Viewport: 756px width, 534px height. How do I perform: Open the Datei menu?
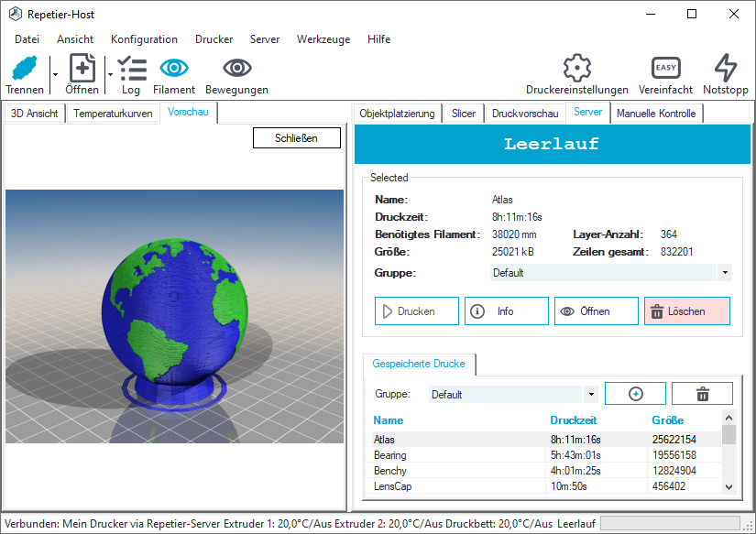click(27, 39)
